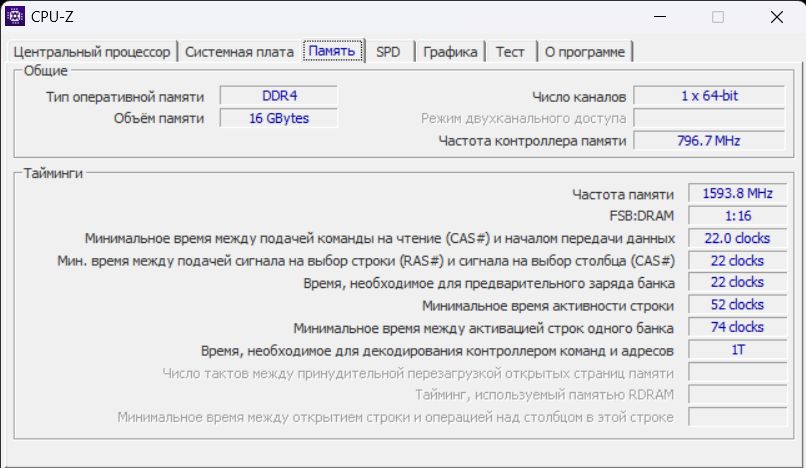Click the CPU-Z window title text
The width and height of the screenshot is (806, 468).
tap(52, 16)
